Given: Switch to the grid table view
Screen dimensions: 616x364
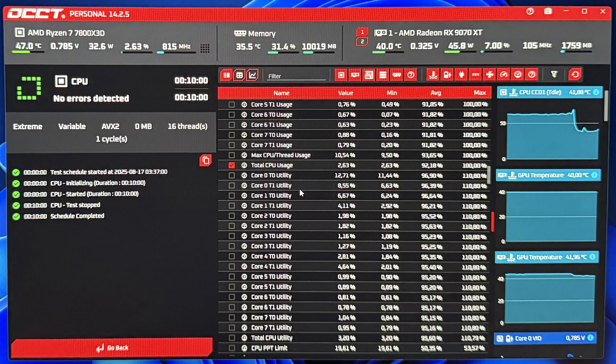Looking at the screenshot, I should tap(239, 75).
